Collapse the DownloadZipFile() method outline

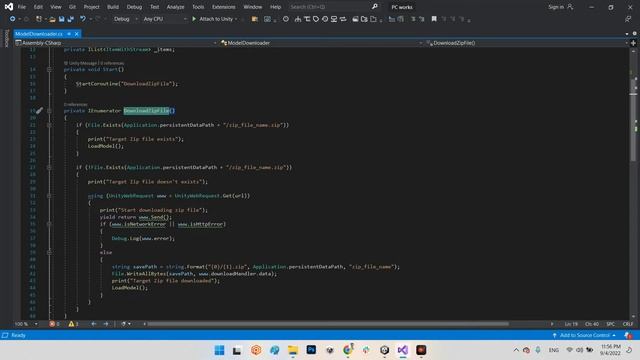49,111
